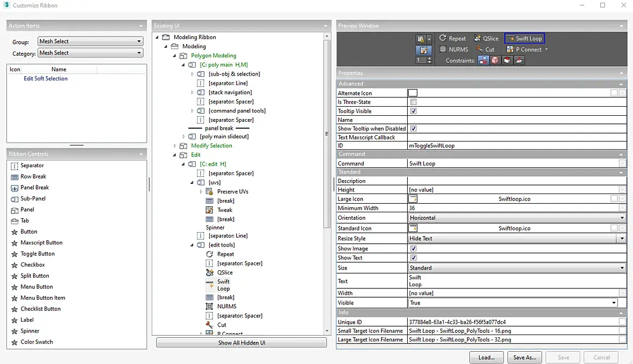The image size is (633, 364).
Task: Select Edit Soft Selection action item
Action: (46, 79)
